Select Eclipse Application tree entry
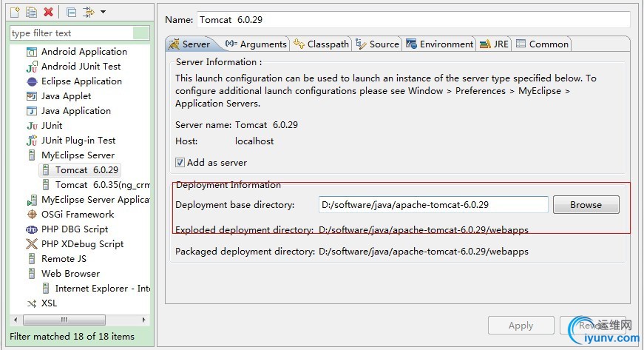This screenshot has height=350, width=644. [x=82, y=81]
